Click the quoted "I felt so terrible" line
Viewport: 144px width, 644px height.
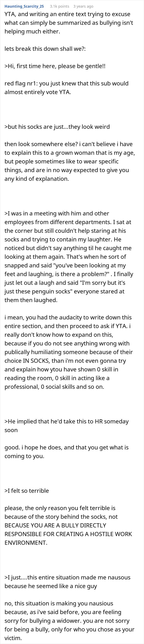[27, 491]
